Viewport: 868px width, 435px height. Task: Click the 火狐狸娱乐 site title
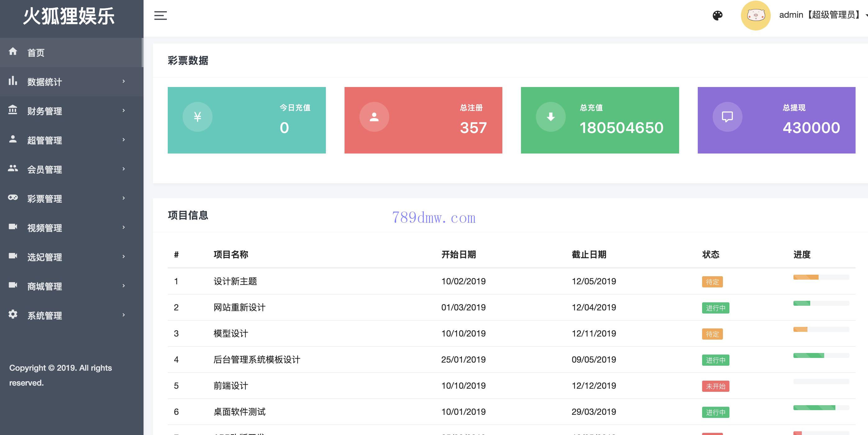pos(69,16)
